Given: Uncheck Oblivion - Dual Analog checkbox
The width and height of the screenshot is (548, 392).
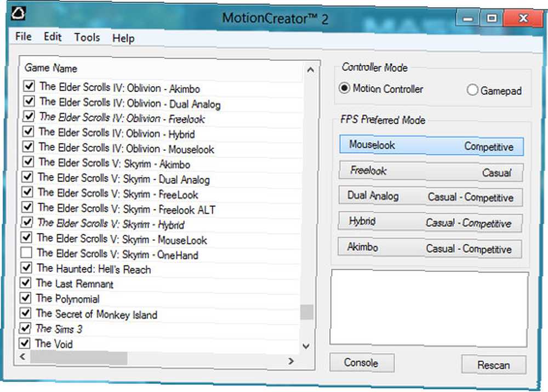Looking at the screenshot, I should point(29,101).
